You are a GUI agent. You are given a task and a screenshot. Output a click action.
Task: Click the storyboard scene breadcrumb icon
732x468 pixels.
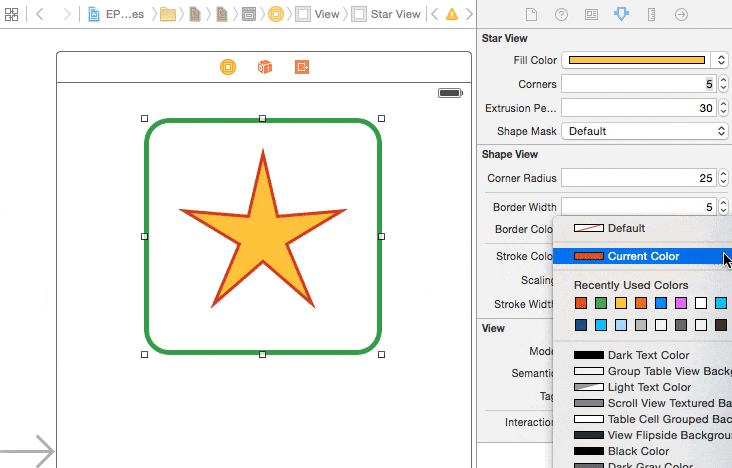click(248, 14)
